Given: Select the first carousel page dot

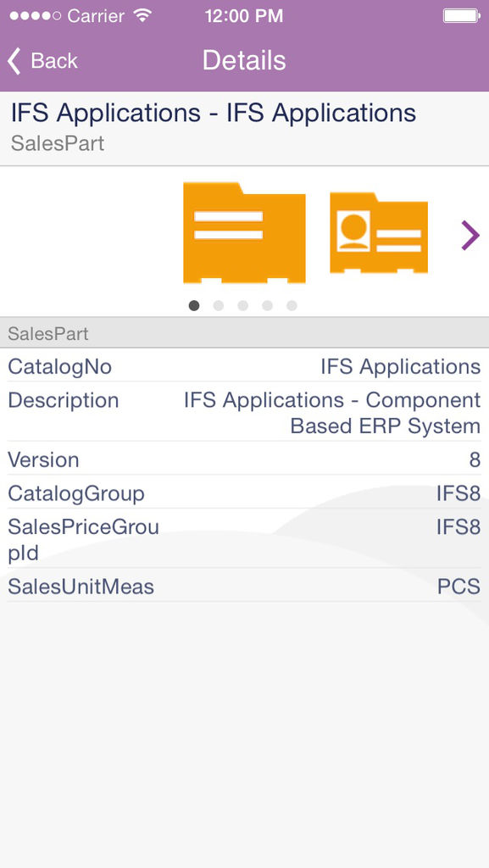Looking at the screenshot, I should coord(193,305).
